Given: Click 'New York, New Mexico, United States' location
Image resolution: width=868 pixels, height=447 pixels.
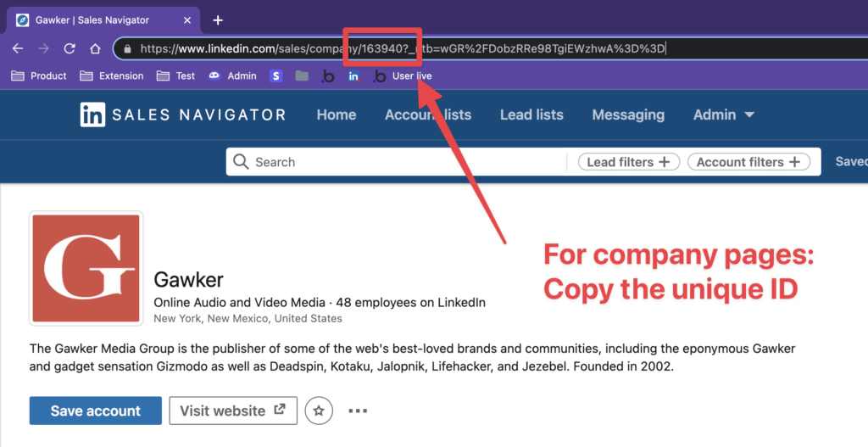Looking at the screenshot, I should (248, 318).
